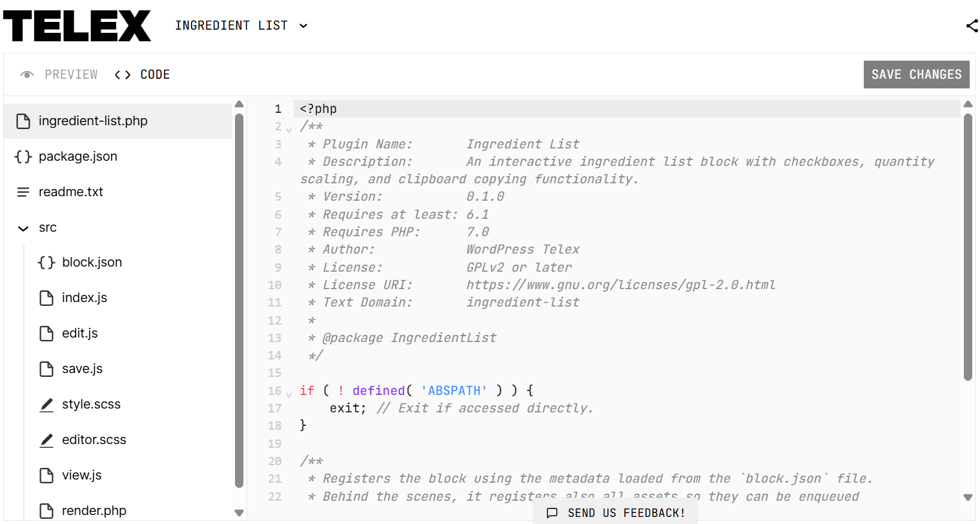Click Send Us Feedback button
Viewport: 980px width, 524px height.
tap(616, 513)
